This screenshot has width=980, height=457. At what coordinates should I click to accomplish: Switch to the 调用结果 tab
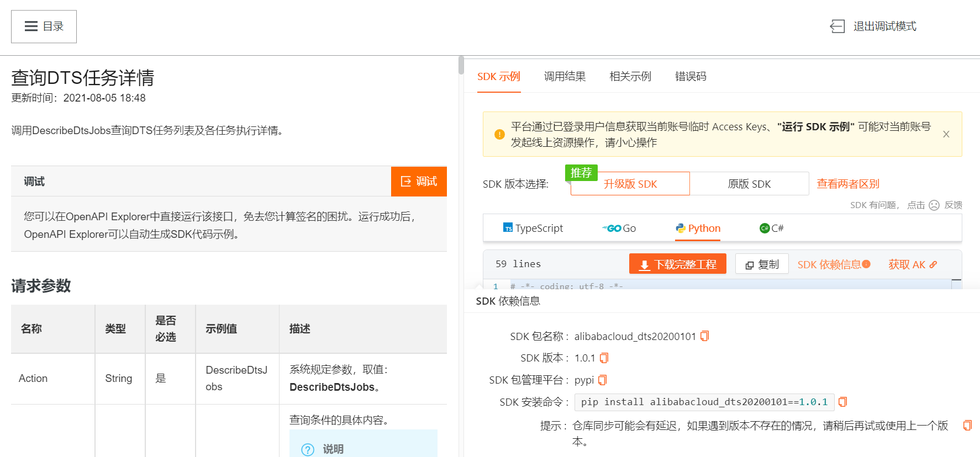point(565,77)
